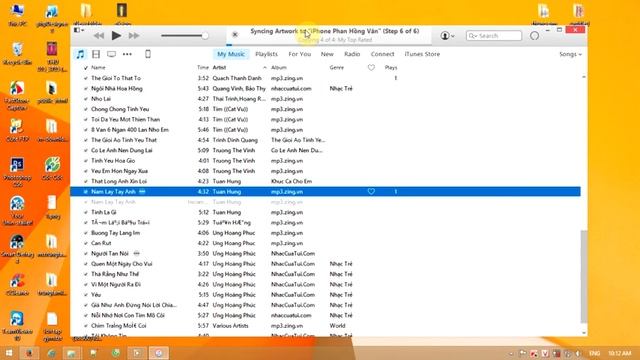Switch to the My Music tab
Viewport: 640px width, 360px height.
[x=231, y=54]
